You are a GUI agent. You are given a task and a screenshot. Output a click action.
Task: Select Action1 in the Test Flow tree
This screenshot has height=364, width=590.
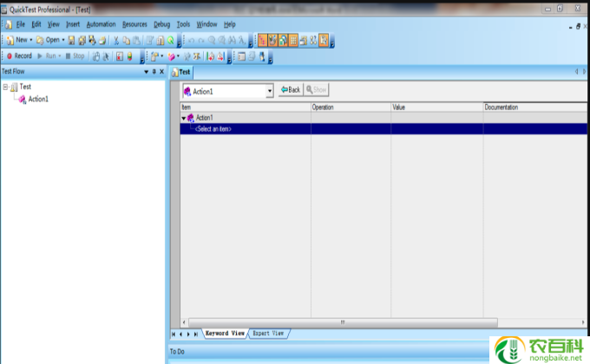coord(38,99)
